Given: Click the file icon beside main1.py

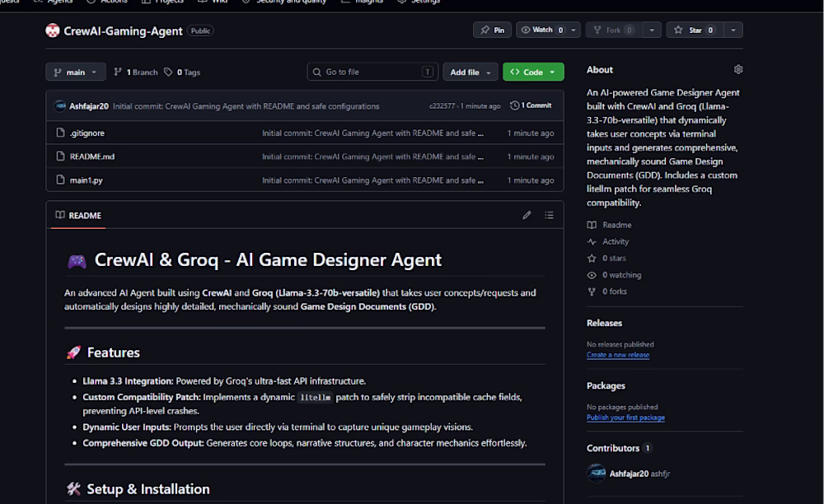Looking at the screenshot, I should point(60,180).
